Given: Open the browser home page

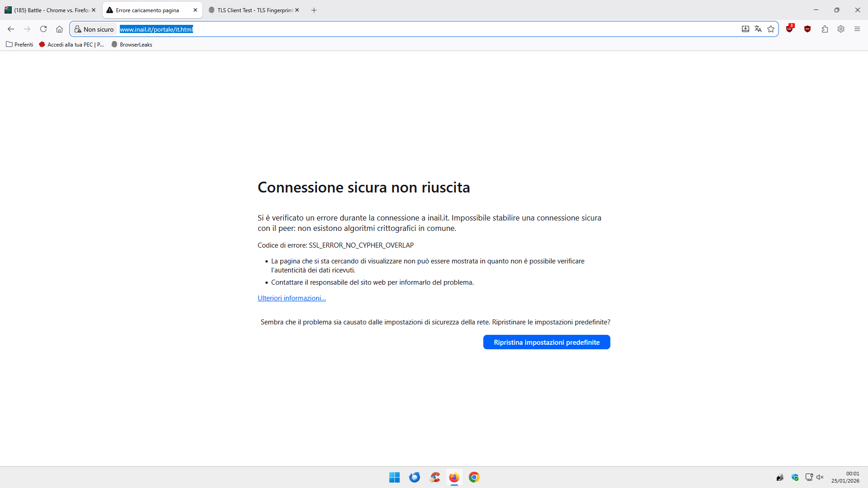Looking at the screenshot, I should tap(59, 29).
